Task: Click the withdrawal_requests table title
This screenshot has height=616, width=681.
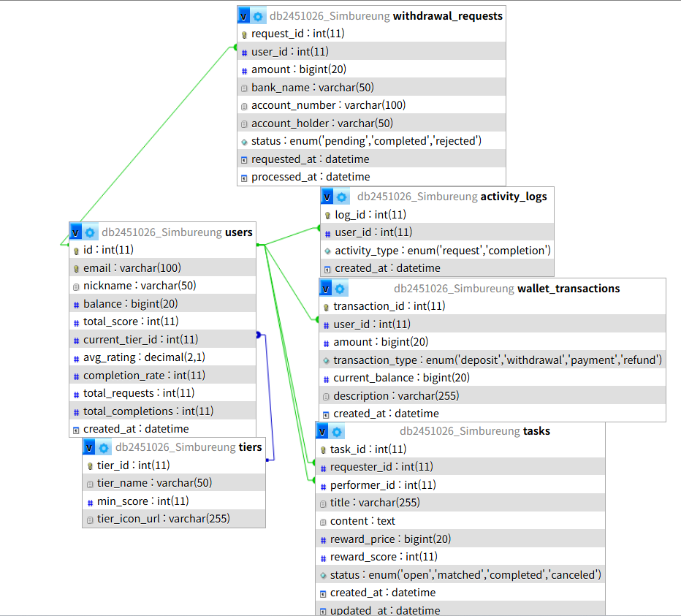Action: [x=447, y=15]
